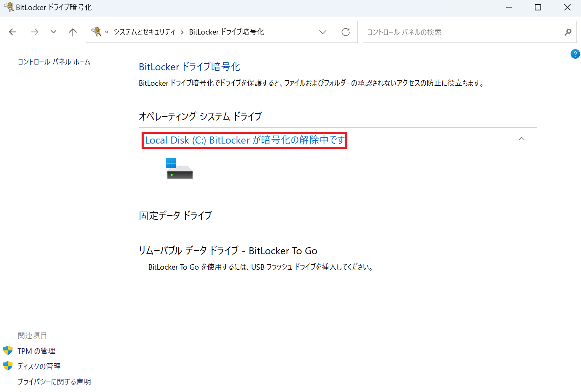Open help with the blue question icon
Image resolution: width=581 pixels, height=392 pixels.
pyautogui.click(x=575, y=54)
